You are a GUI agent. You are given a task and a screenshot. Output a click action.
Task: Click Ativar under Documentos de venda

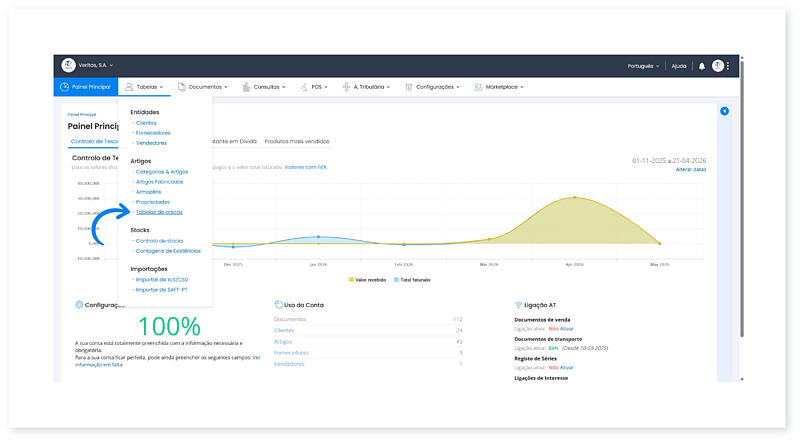[566, 327]
